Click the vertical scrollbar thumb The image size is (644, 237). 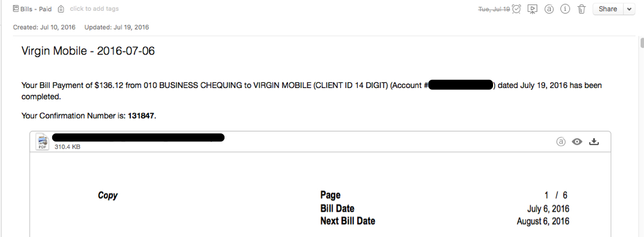tap(642, 43)
